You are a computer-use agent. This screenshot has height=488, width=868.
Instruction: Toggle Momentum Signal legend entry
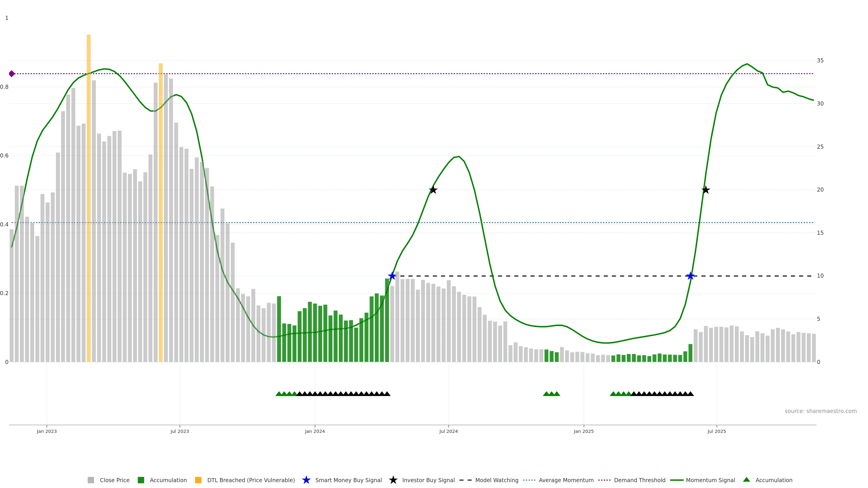click(710, 480)
